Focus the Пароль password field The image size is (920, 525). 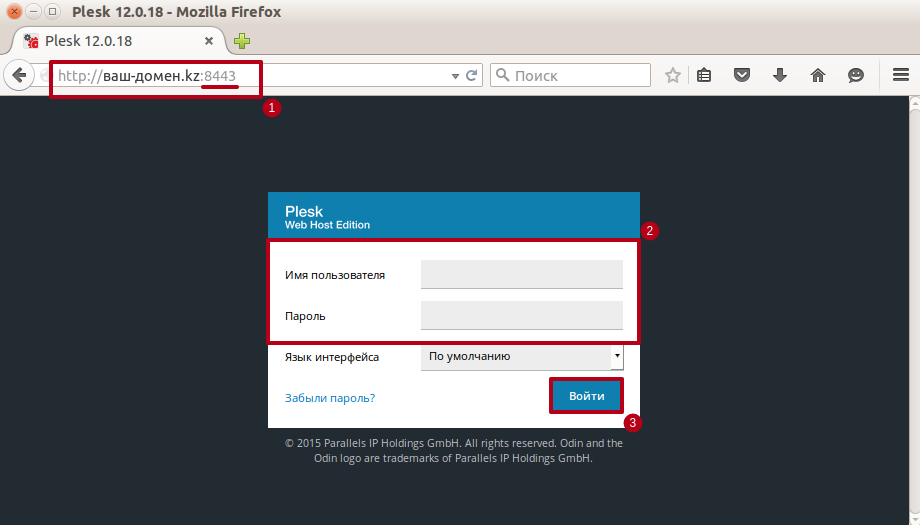[x=522, y=316]
